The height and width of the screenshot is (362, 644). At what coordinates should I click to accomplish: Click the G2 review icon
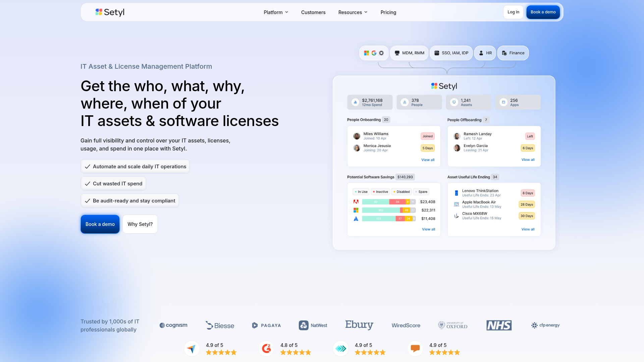coord(266,349)
